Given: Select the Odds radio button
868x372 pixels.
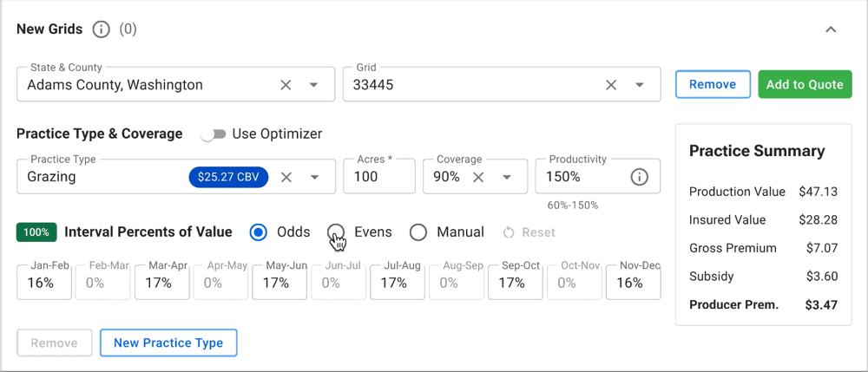Looking at the screenshot, I should pos(258,232).
